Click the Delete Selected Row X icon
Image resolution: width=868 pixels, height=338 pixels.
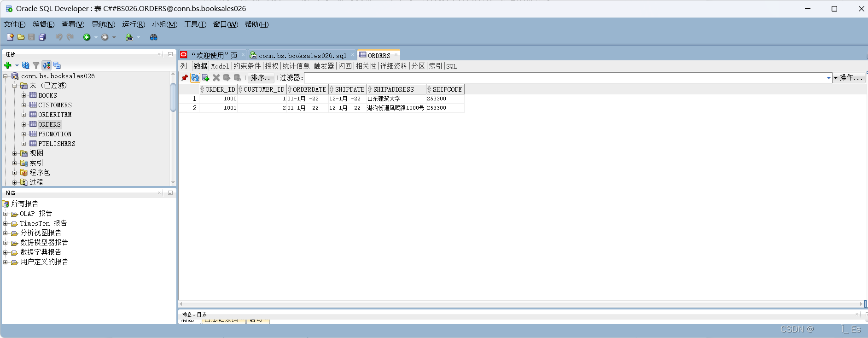[x=216, y=78]
